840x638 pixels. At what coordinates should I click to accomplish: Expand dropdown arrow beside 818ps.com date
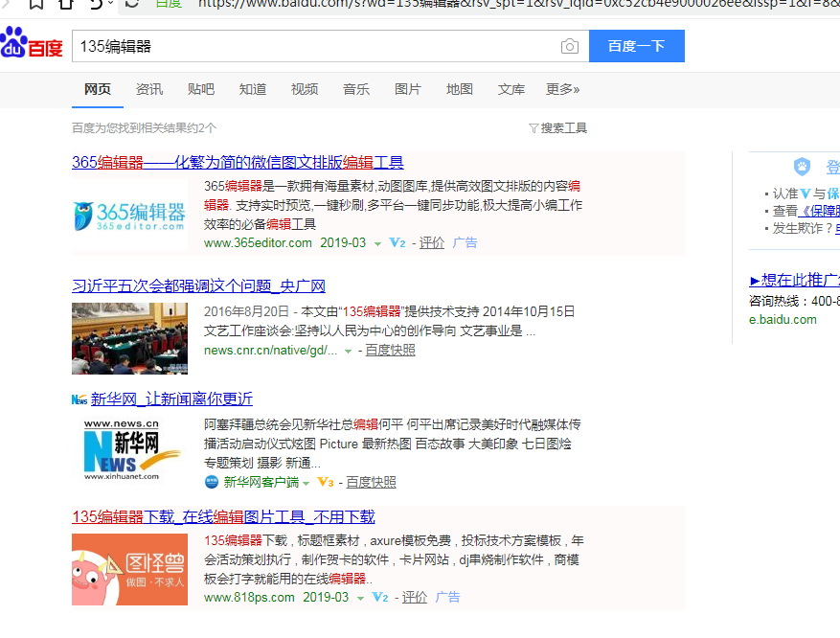pos(360,599)
